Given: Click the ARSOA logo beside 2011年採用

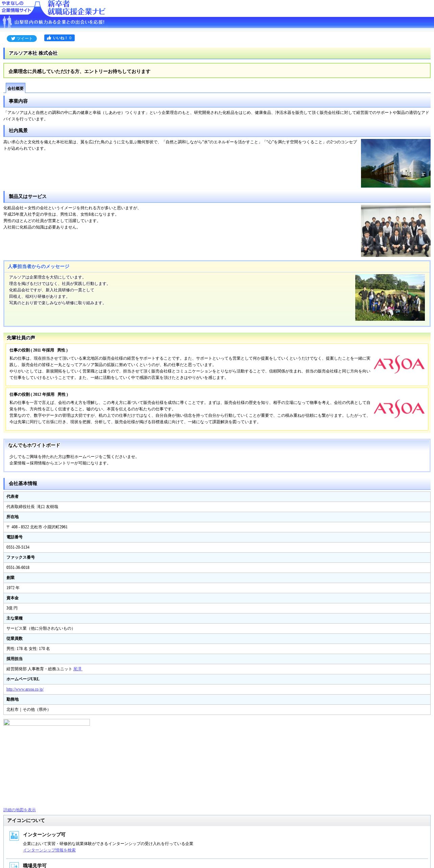Looking at the screenshot, I should coord(399,364).
